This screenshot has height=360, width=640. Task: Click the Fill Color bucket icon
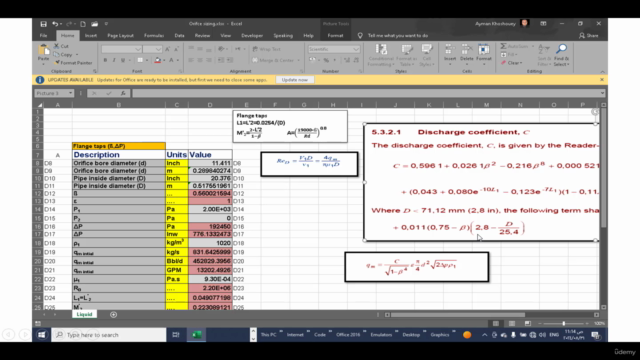point(158,60)
